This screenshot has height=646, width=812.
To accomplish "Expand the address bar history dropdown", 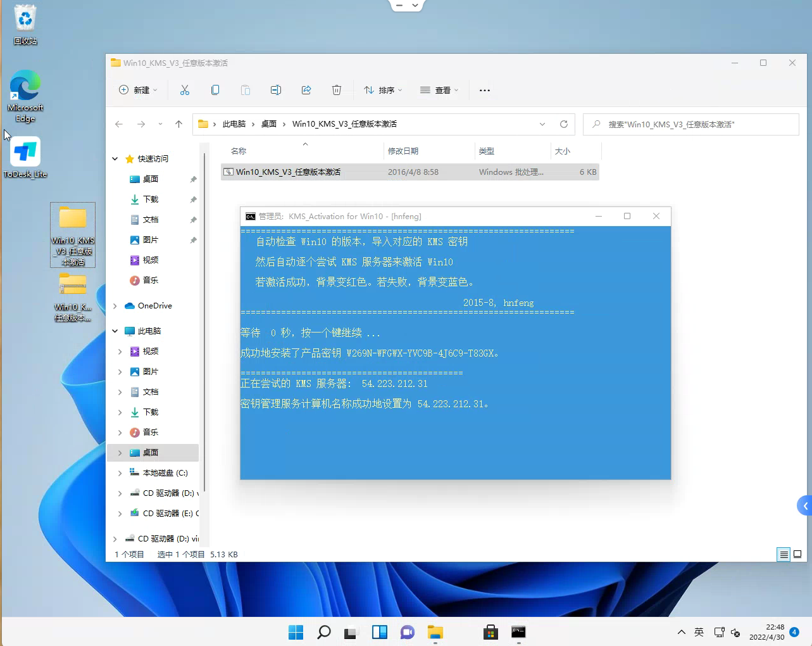I will point(542,124).
